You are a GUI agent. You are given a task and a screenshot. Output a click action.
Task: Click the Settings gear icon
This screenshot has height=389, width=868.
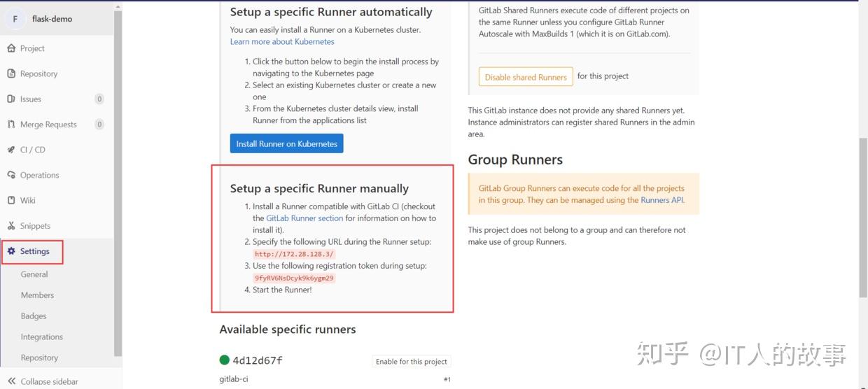(x=11, y=251)
